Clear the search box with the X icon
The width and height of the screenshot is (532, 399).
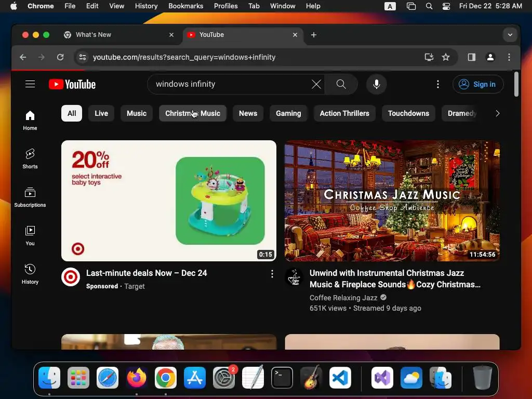coord(316,84)
